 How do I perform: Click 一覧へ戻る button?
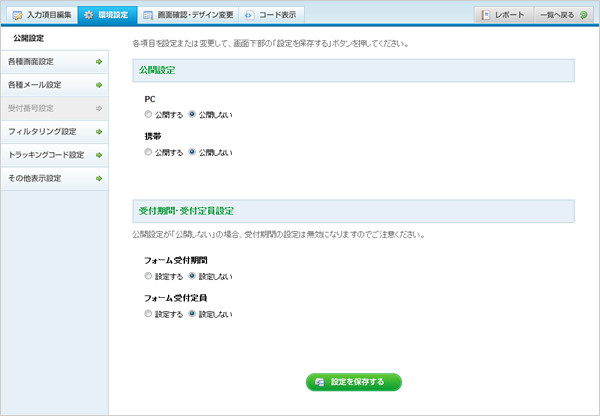[564, 15]
